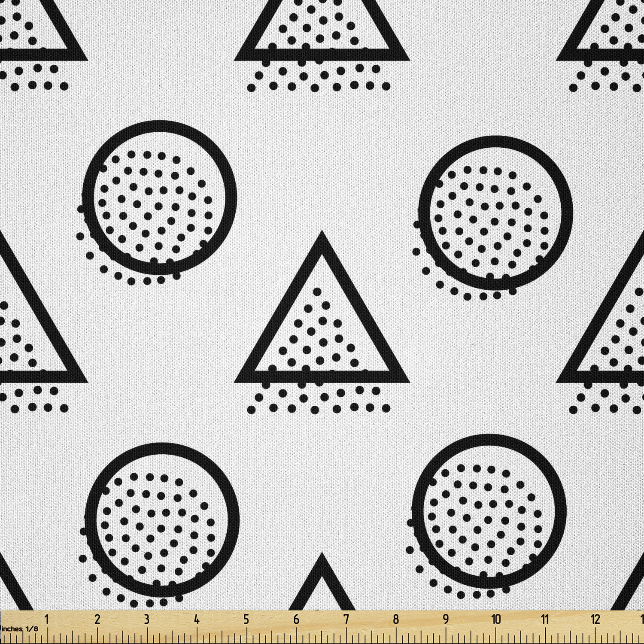
Task: Click the ruler's 3 inch mark number
Action: (x=147, y=619)
